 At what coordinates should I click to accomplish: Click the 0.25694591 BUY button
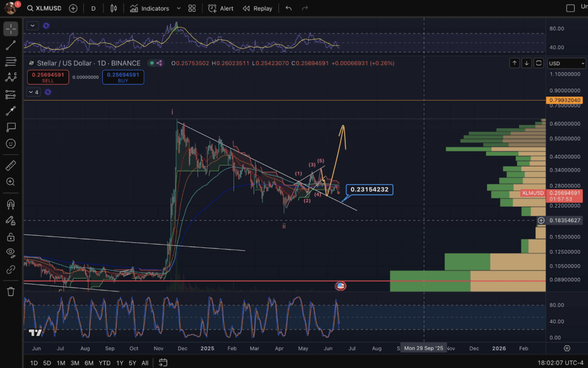(123, 77)
